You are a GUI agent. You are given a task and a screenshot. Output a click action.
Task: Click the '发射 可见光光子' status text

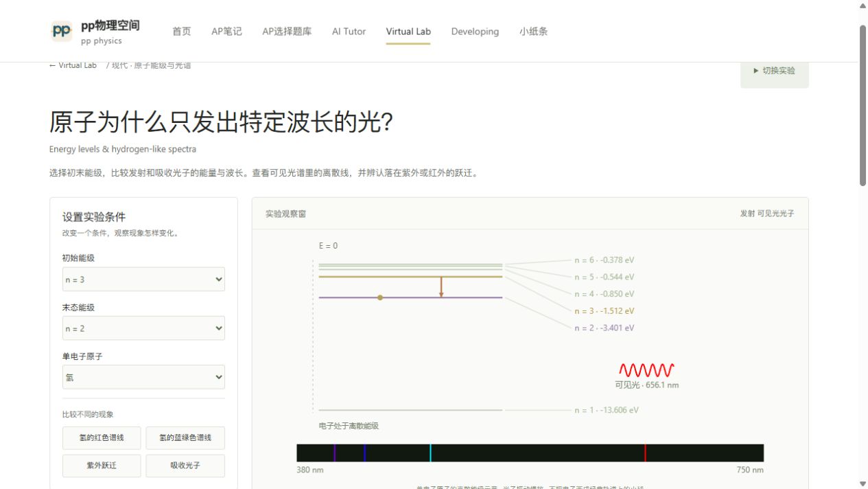(767, 214)
